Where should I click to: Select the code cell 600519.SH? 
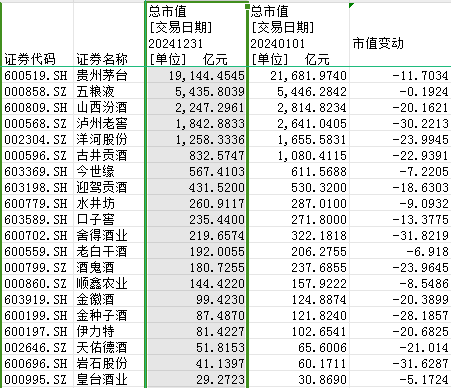point(37,75)
